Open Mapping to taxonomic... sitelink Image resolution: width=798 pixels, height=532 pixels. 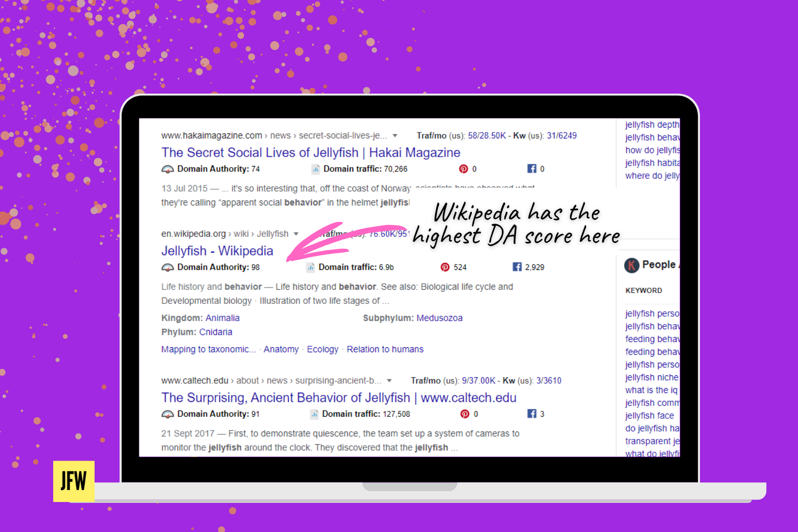point(208,349)
